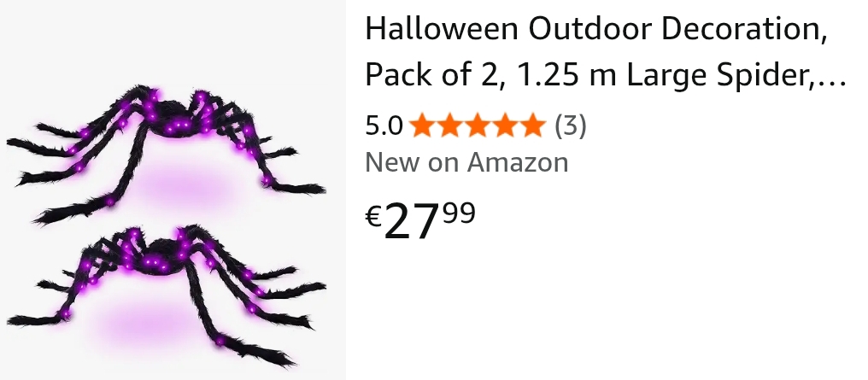Viewport: 868px width, 380px height.
Task: Open the spider decoration product image
Action: point(173,190)
